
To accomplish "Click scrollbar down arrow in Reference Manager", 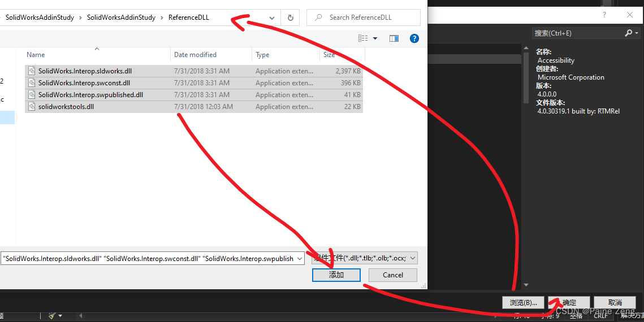I will click(x=526, y=285).
